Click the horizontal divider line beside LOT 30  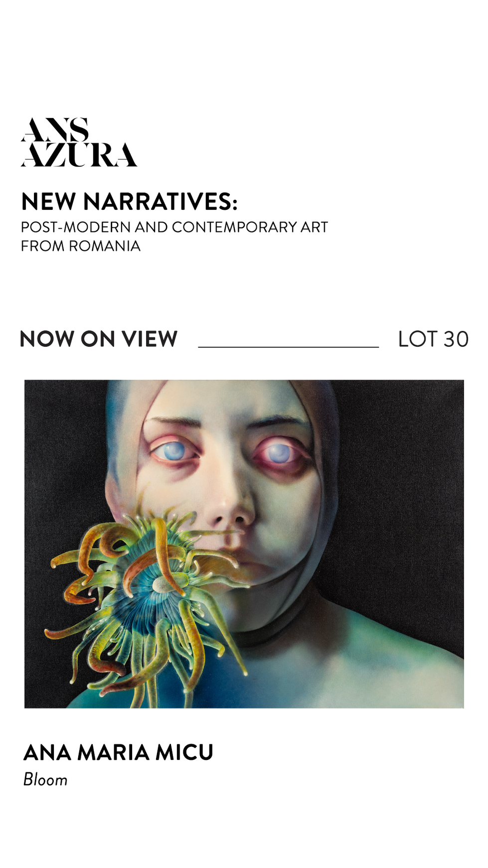pos(288,347)
